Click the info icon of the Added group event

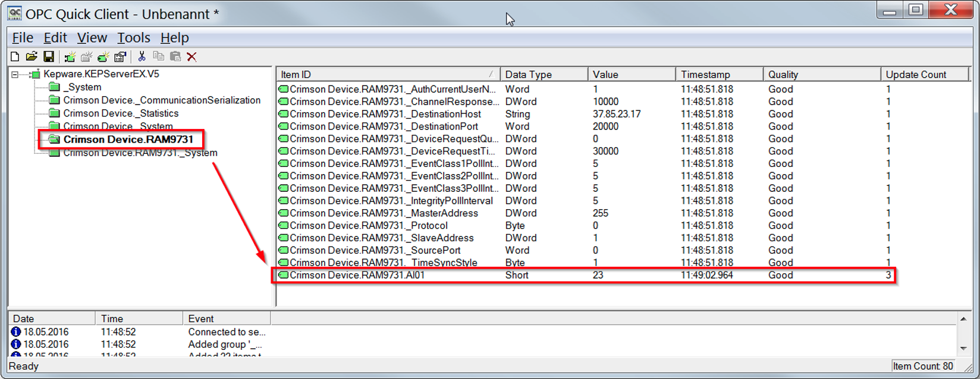(x=16, y=345)
